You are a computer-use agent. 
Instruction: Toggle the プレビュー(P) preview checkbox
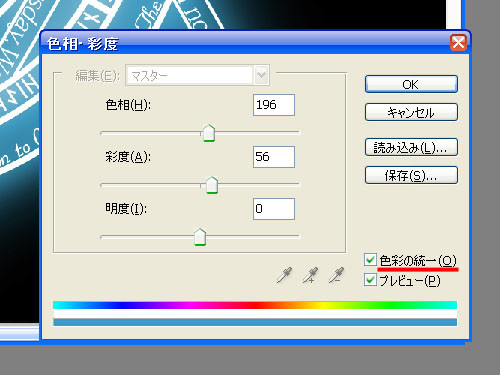pyautogui.click(x=370, y=280)
